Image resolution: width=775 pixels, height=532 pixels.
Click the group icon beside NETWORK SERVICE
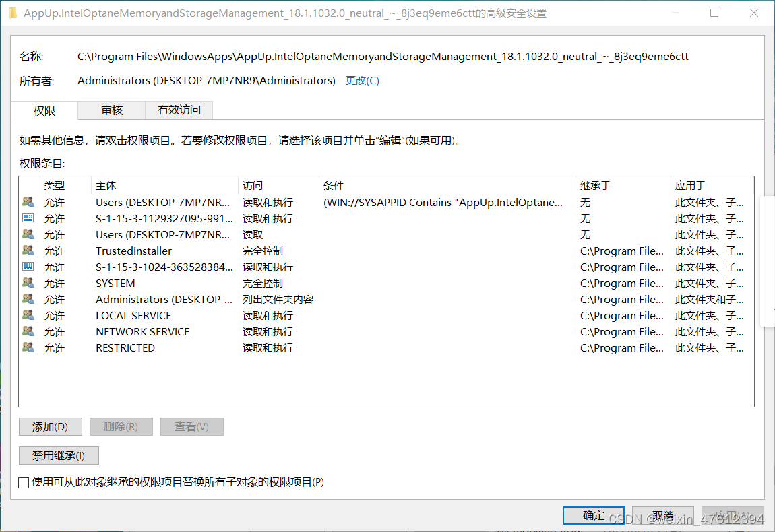coord(28,331)
